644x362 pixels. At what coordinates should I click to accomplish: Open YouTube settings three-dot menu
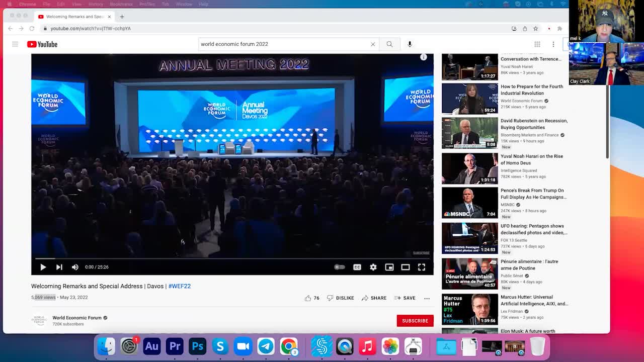click(x=553, y=44)
